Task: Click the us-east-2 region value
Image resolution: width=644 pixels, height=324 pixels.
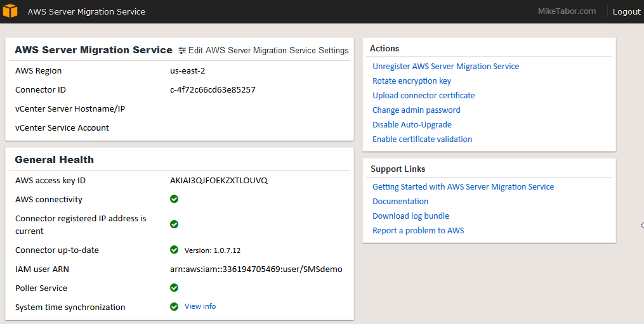Action: pyautogui.click(x=187, y=70)
